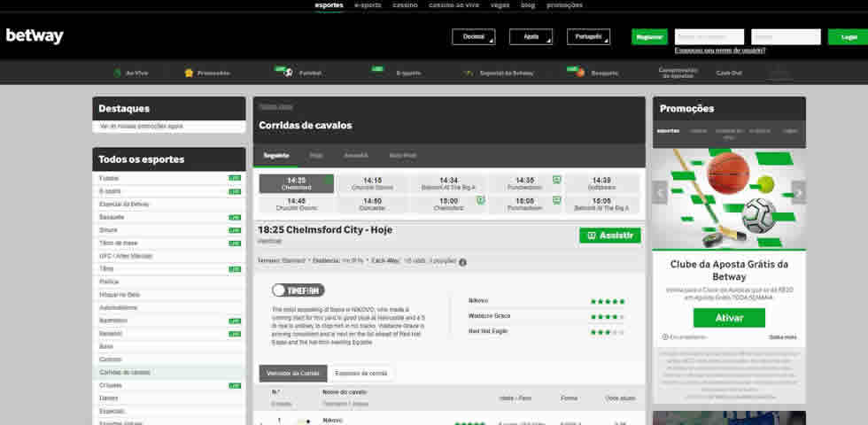Click the Futebol soccer ball icon in the nav bar
Viewport: 868px width, 425px height.
(x=288, y=73)
